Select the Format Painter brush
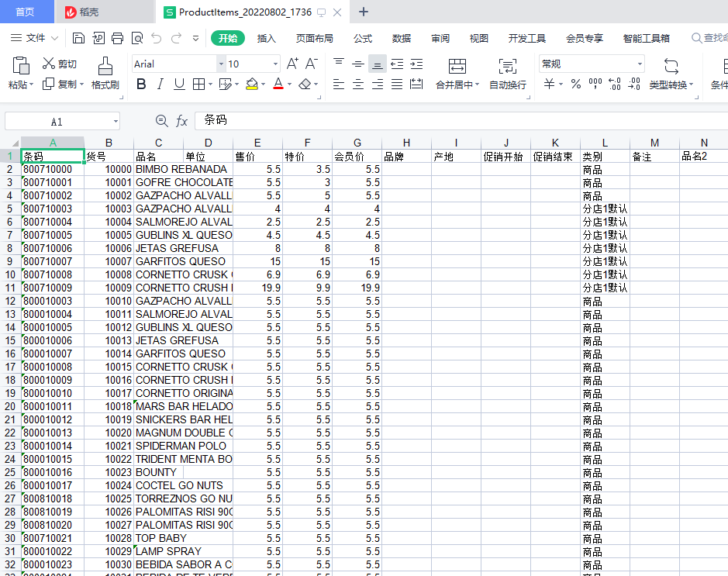728x576 pixels. click(x=105, y=73)
